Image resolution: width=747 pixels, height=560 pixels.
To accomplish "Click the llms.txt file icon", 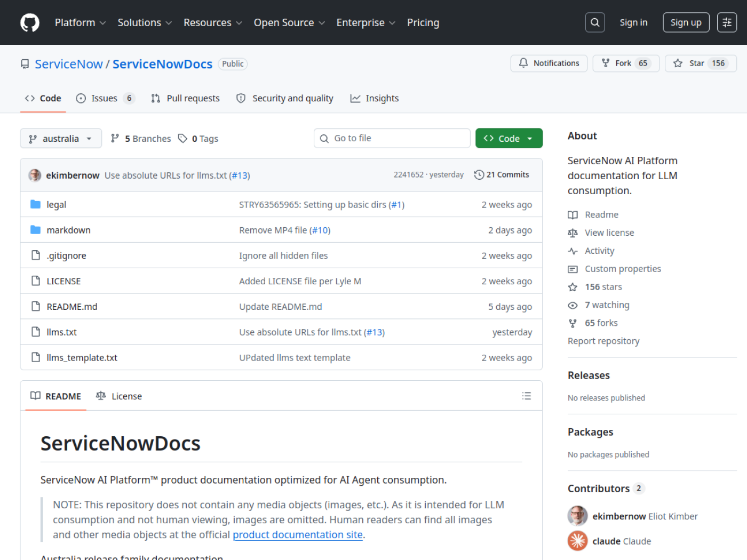I will 36,332.
